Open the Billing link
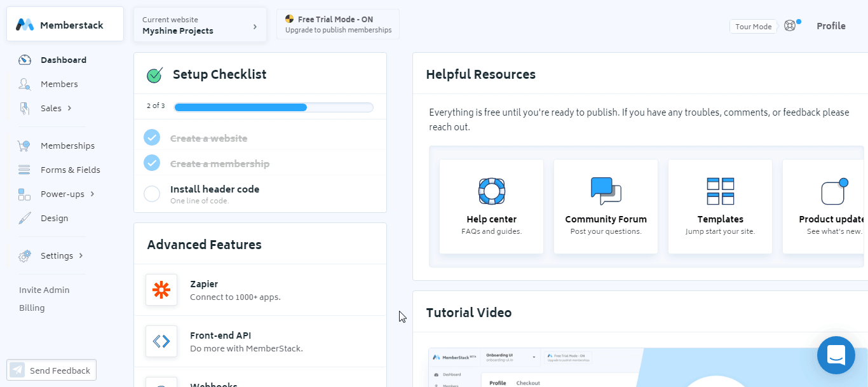Viewport: 868px width, 387px height. [x=32, y=308]
